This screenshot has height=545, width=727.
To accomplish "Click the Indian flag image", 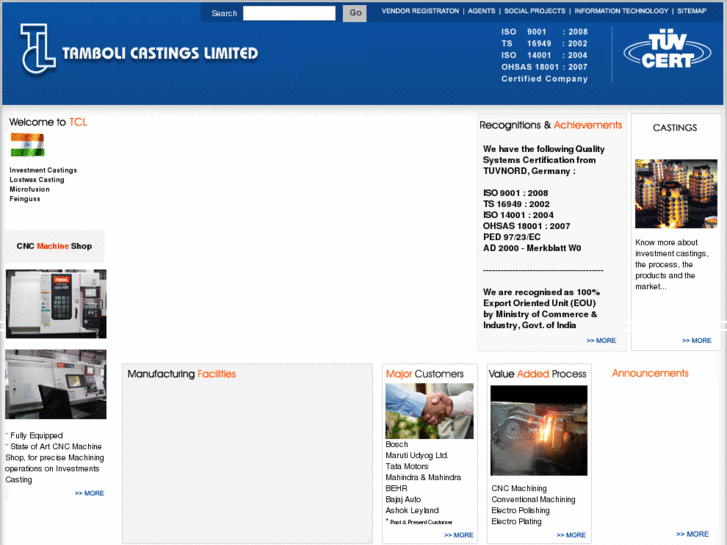I will 27,145.
